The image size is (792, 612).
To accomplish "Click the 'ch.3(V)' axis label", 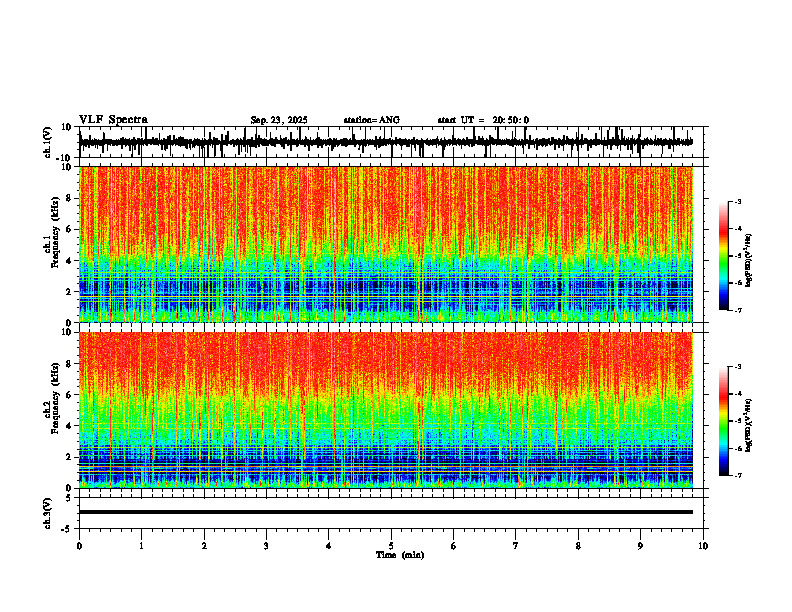I will coord(47,513).
